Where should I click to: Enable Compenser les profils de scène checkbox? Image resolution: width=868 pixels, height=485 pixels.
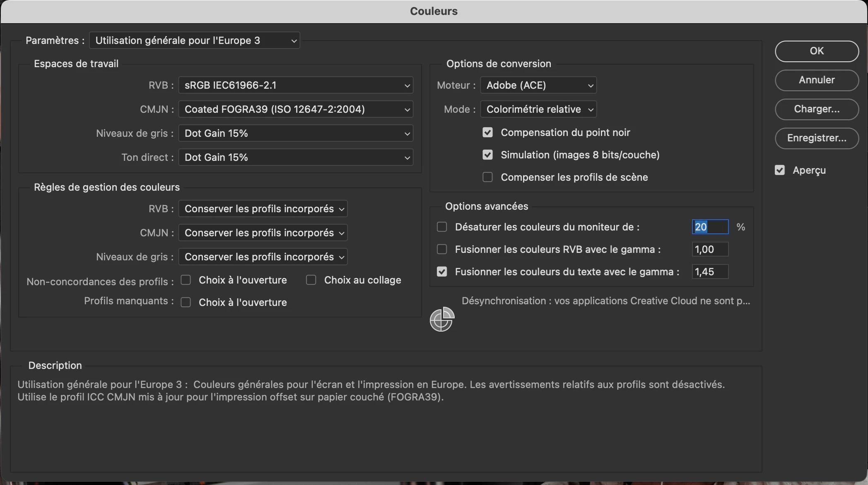tap(487, 177)
